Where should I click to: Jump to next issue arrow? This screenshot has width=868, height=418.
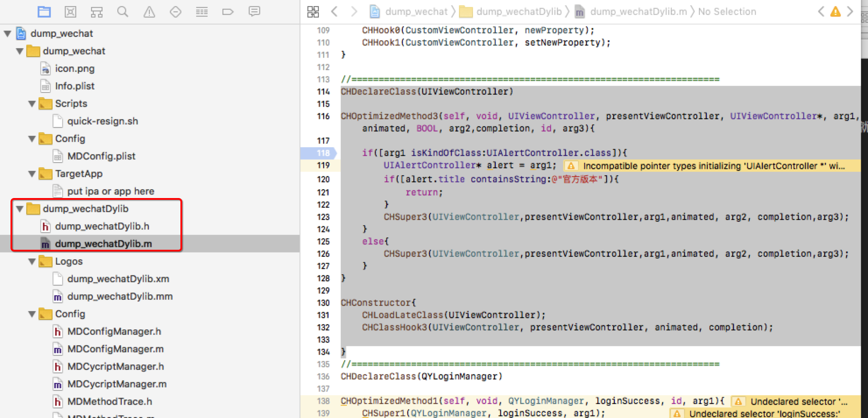coord(850,11)
